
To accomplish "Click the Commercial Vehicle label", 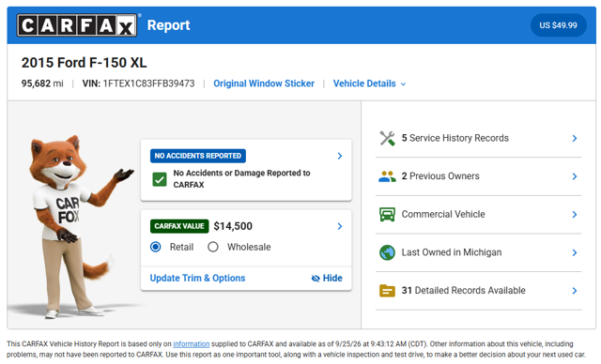I will click(x=443, y=214).
